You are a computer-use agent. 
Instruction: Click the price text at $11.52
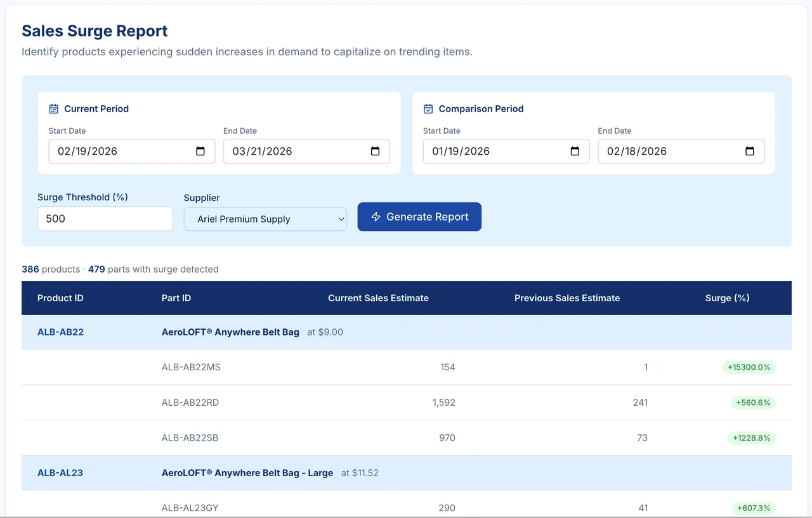[360, 473]
